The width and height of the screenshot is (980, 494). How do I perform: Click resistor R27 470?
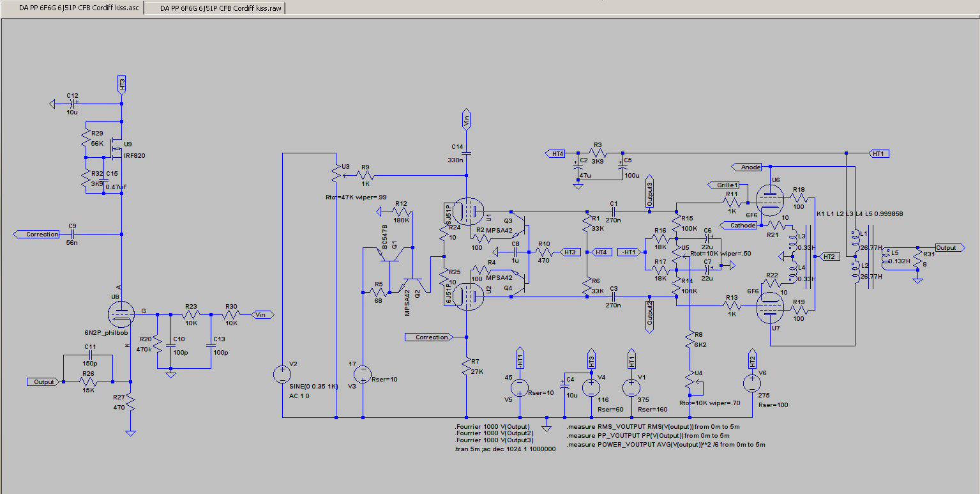tap(130, 401)
